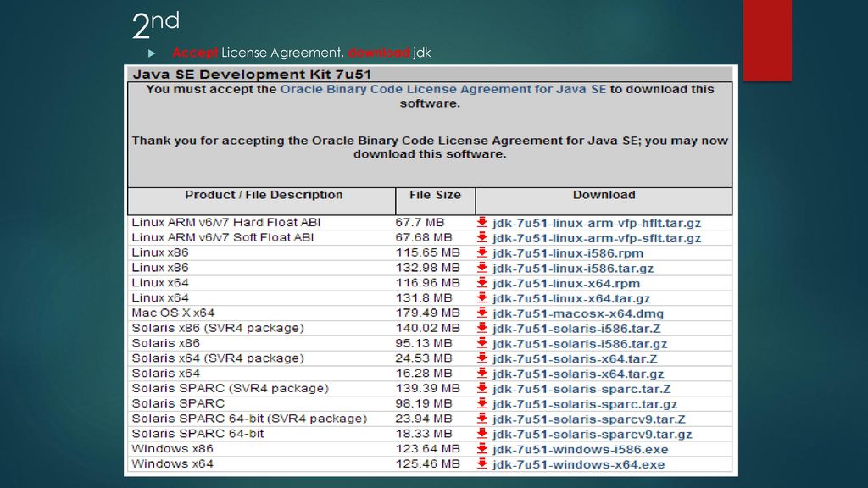Download jdk-7u51-solaris-sparc.tar.gz file link
Image resolution: width=868 pixels, height=488 pixels.
point(585,404)
